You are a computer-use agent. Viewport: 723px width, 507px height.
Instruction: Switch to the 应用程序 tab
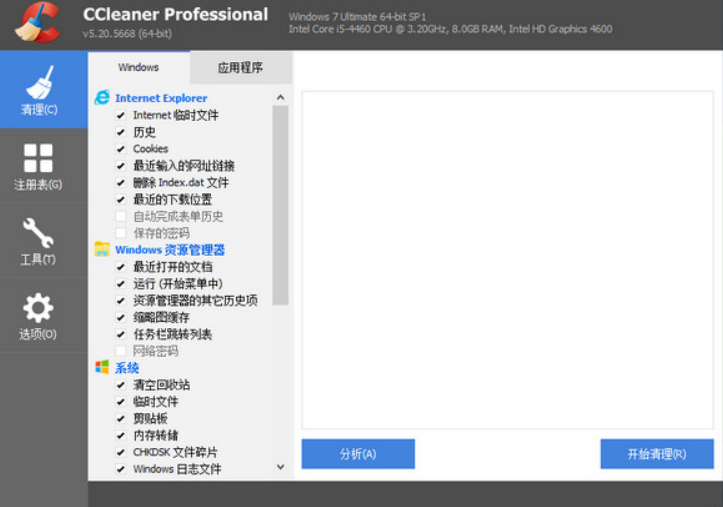click(241, 68)
